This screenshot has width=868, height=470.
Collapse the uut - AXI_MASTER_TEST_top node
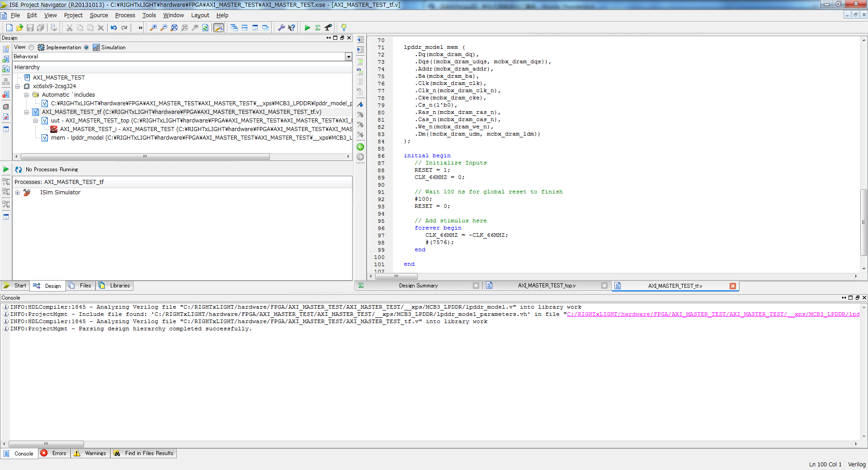36,121
